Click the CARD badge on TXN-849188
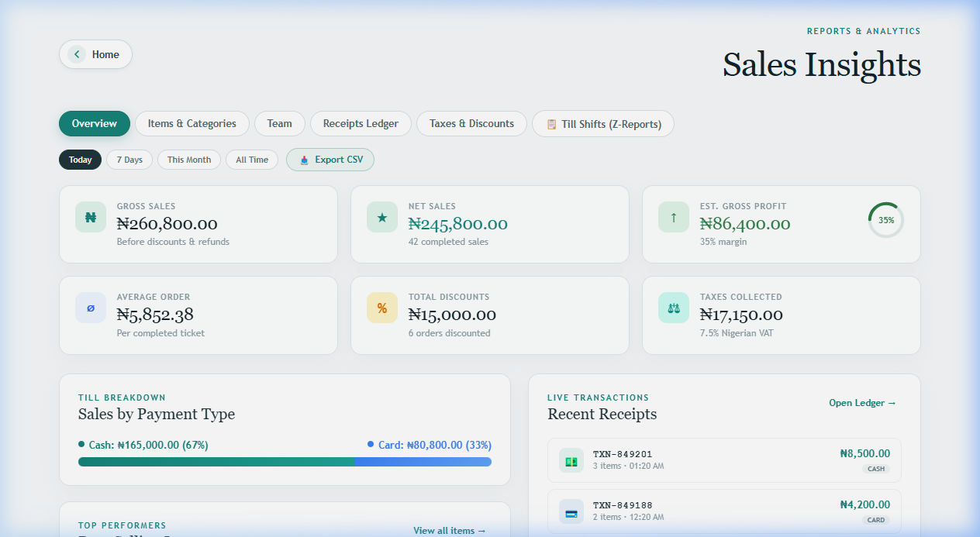 876,520
